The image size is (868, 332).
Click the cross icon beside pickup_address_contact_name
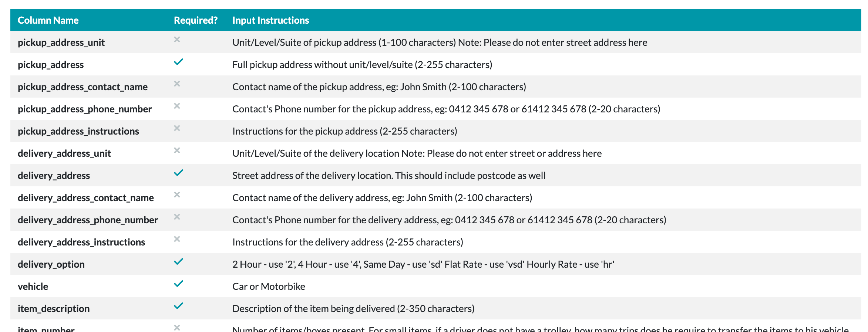click(177, 84)
